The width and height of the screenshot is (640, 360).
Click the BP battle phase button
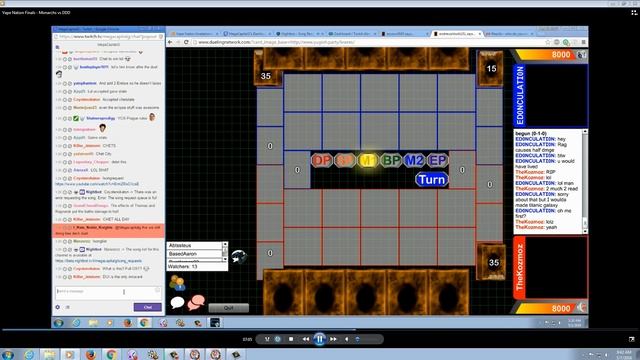[391, 160]
